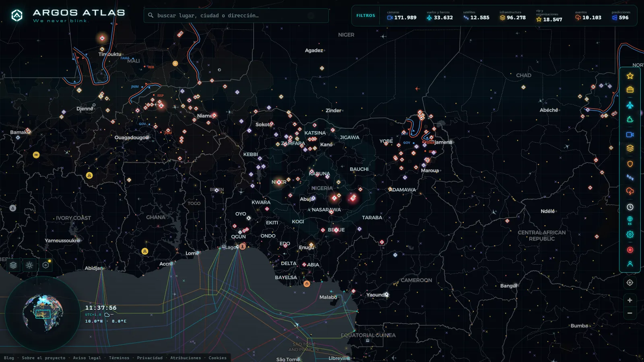Image resolution: width=644 pixels, height=362 pixels.
Task: Open the Atribuciones footer link
Action: click(186, 358)
